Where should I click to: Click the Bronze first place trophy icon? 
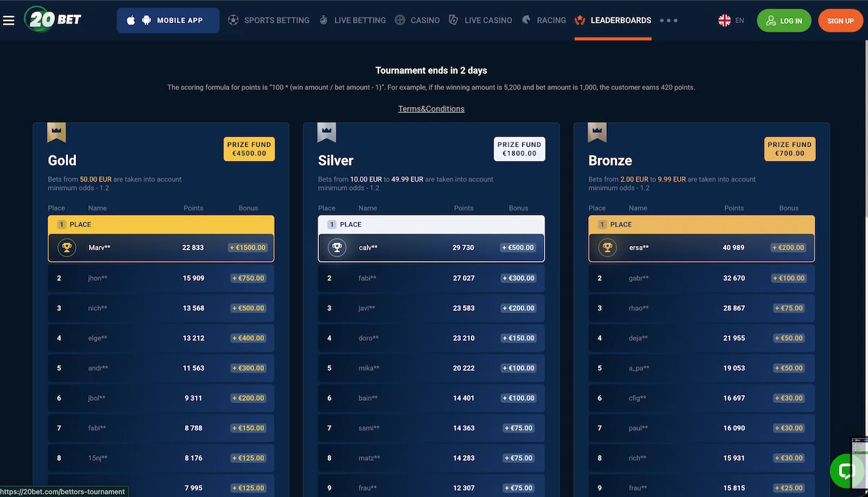coord(608,247)
